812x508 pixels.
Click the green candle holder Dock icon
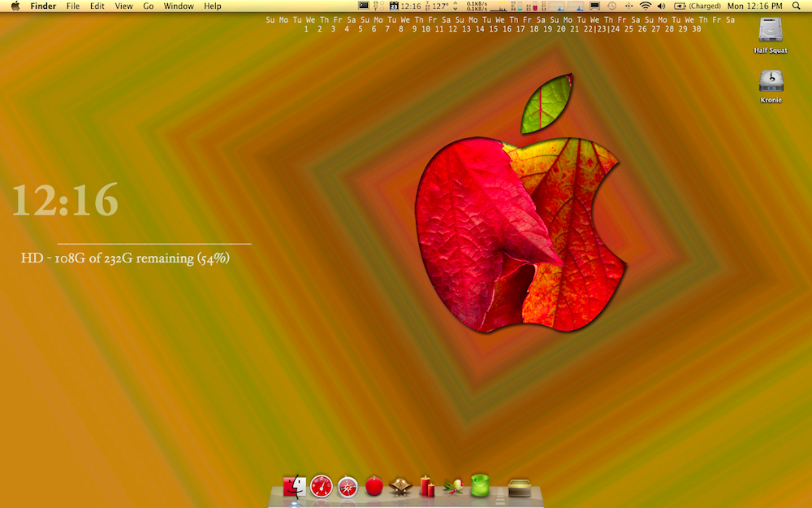(480, 486)
